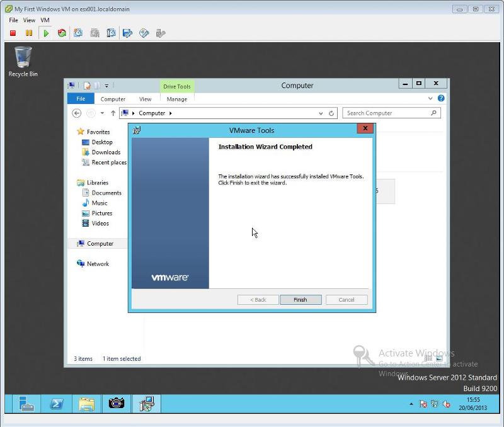Open Server Manager from the taskbar
The width and height of the screenshot is (504, 427).
point(26,404)
